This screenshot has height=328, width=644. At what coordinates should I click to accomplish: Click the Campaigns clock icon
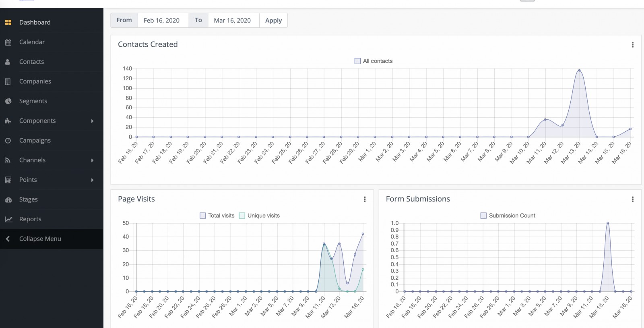tap(8, 141)
